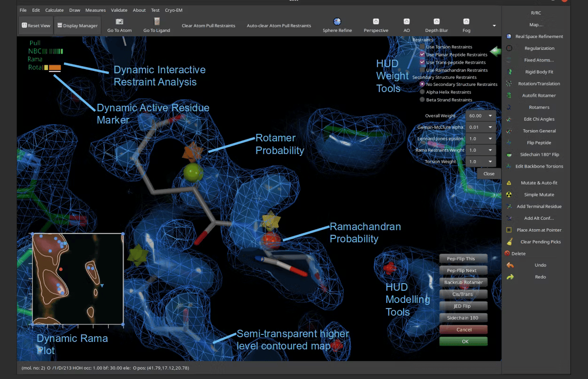This screenshot has height=379, width=588.
Task: Select the Rigid Body Fit icon
Action: (x=509, y=72)
